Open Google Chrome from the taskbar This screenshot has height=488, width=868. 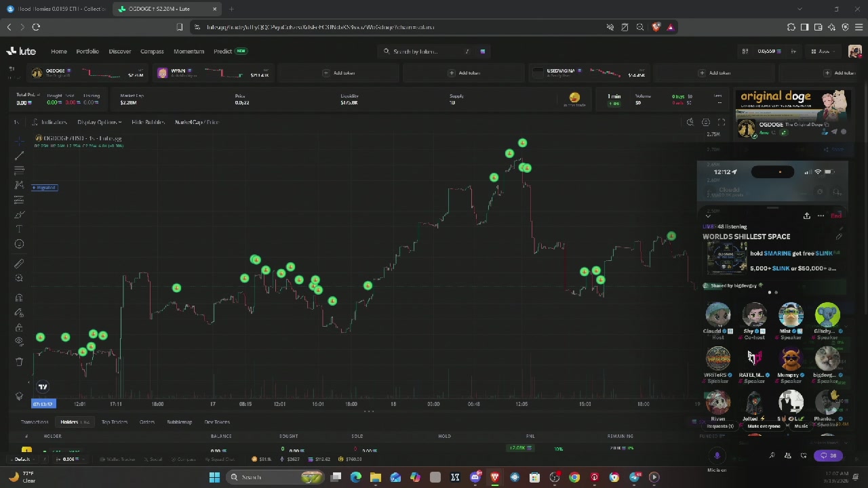574,477
